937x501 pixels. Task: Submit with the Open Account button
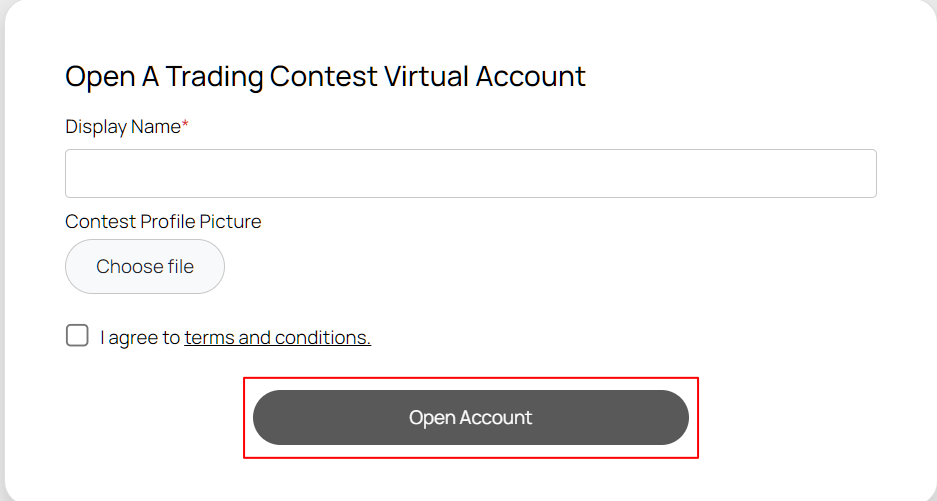pos(470,418)
